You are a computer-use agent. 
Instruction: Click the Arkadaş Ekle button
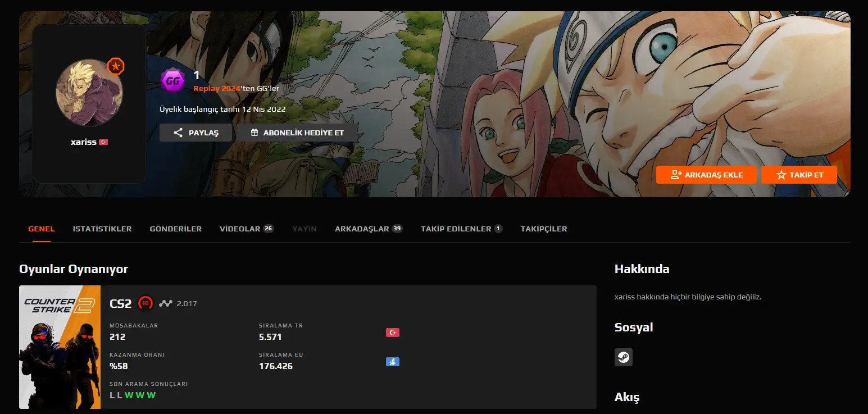pos(706,175)
